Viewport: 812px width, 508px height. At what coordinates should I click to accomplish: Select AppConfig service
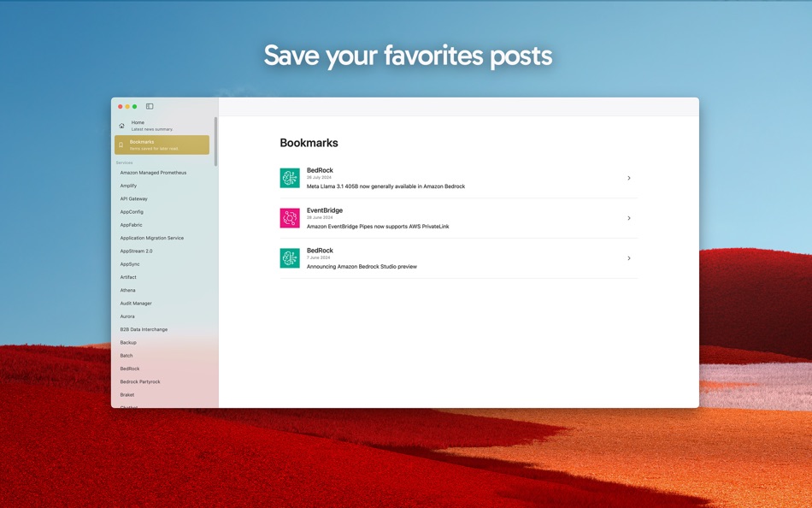click(x=132, y=211)
